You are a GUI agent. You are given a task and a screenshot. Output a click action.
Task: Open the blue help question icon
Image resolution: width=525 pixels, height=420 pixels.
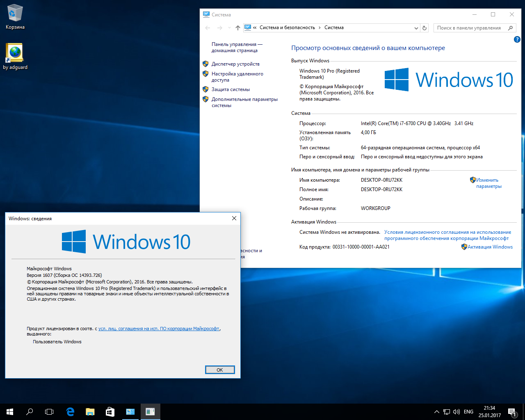click(x=517, y=39)
